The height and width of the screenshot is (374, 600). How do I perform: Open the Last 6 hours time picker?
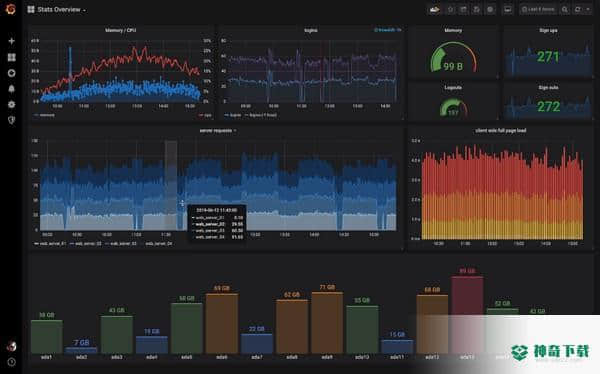click(538, 9)
